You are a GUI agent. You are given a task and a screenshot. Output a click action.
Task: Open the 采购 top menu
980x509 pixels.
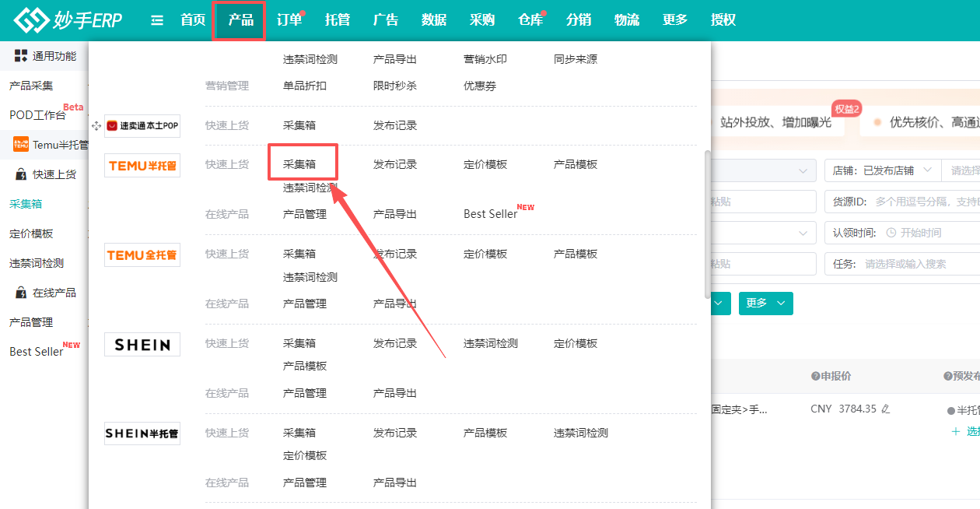pos(482,20)
